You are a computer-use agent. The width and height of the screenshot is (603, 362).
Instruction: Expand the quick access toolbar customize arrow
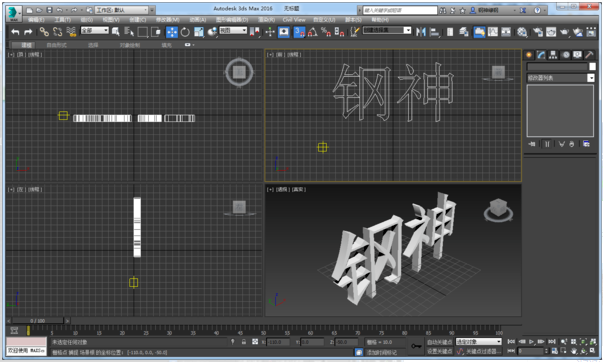pyautogui.click(x=152, y=10)
